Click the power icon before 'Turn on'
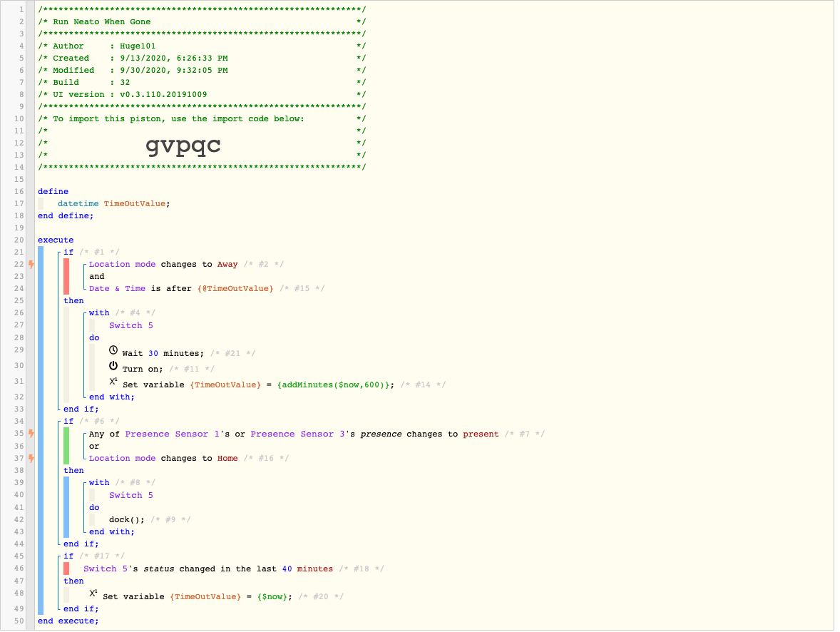 click(x=113, y=366)
